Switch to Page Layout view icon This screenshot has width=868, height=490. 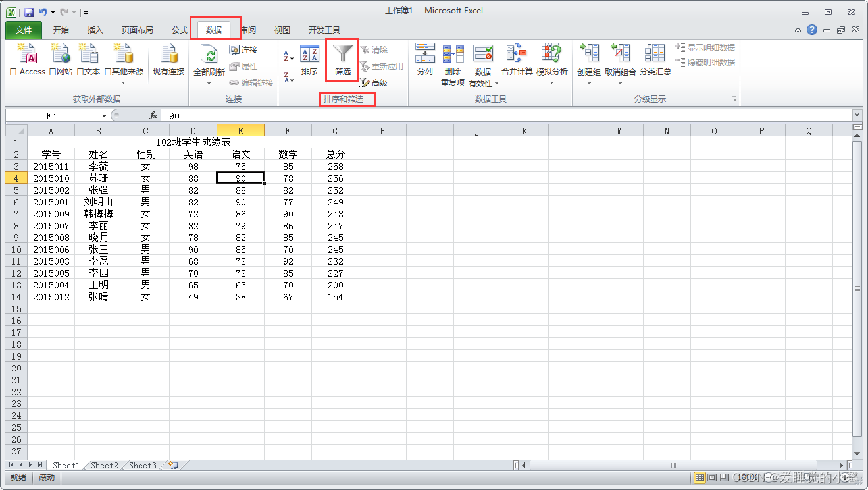click(x=712, y=477)
